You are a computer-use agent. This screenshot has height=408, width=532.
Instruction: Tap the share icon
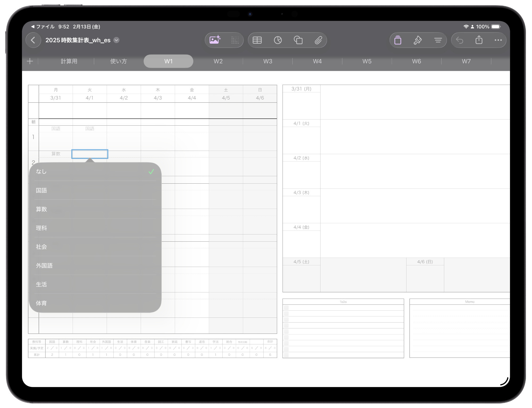tap(479, 40)
